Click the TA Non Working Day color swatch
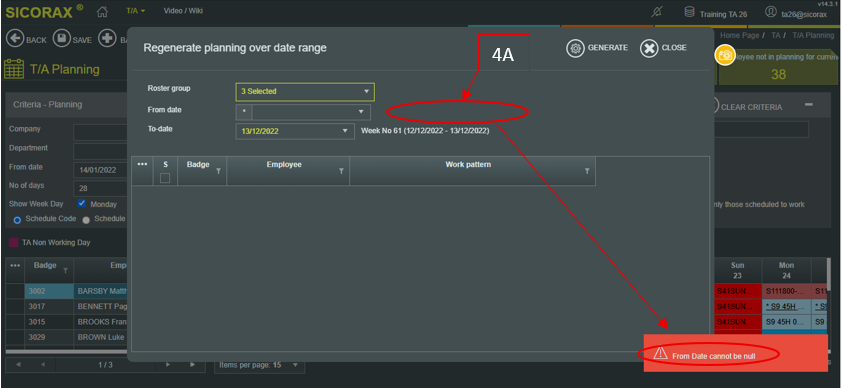Image resolution: width=842 pixels, height=388 pixels. coord(13,243)
